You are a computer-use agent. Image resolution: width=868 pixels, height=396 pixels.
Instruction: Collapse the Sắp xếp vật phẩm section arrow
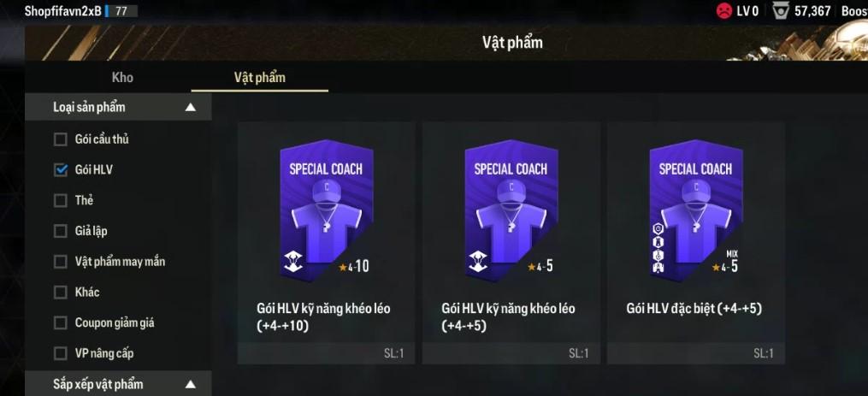(191, 384)
